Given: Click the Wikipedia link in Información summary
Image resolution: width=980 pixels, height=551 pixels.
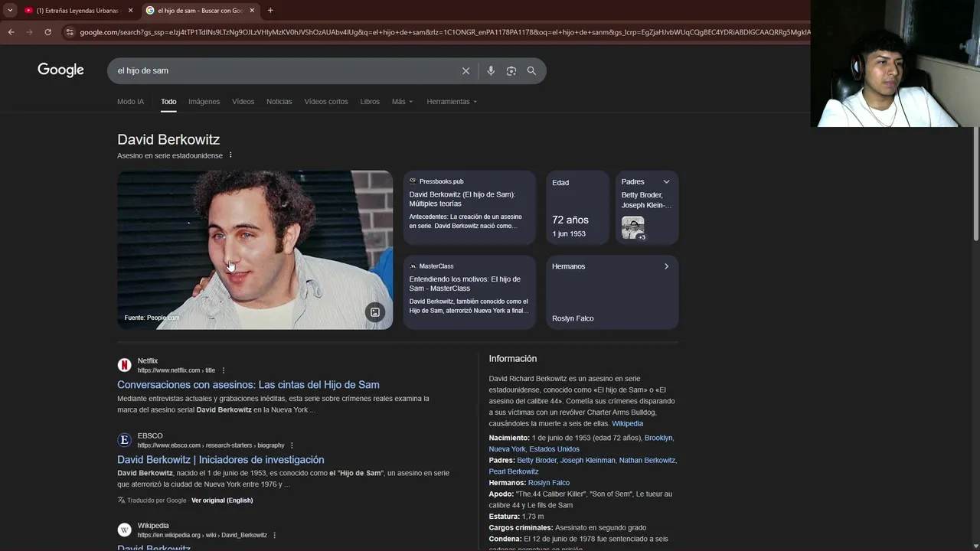Looking at the screenshot, I should tap(627, 424).
